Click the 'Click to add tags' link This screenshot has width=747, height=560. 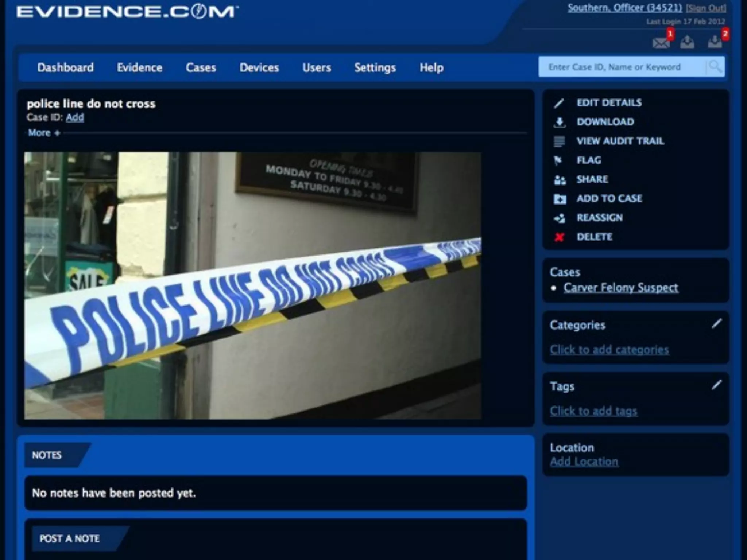[x=594, y=411]
